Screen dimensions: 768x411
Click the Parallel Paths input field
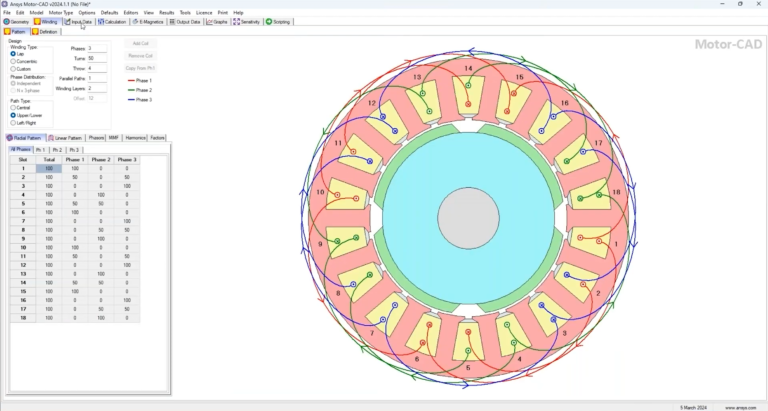(x=97, y=78)
